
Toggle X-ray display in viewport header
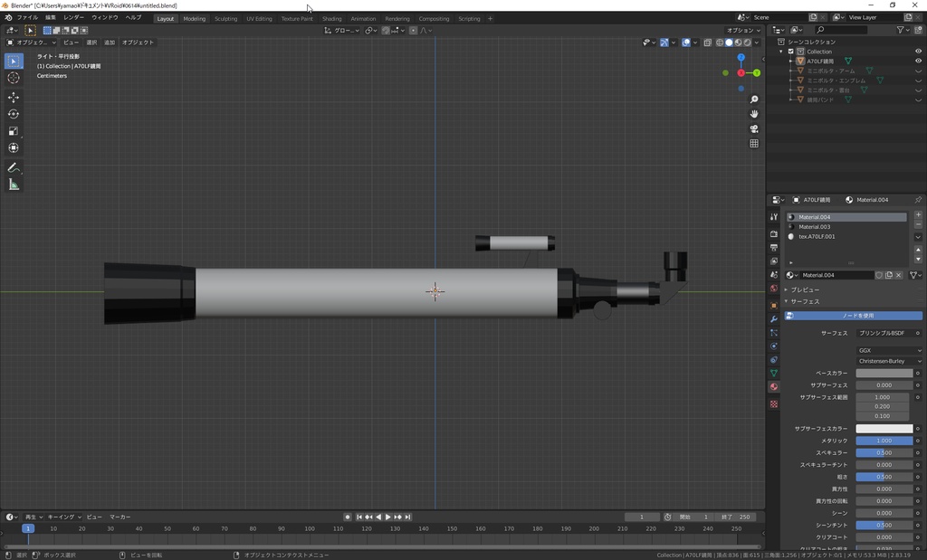(x=708, y=43)
